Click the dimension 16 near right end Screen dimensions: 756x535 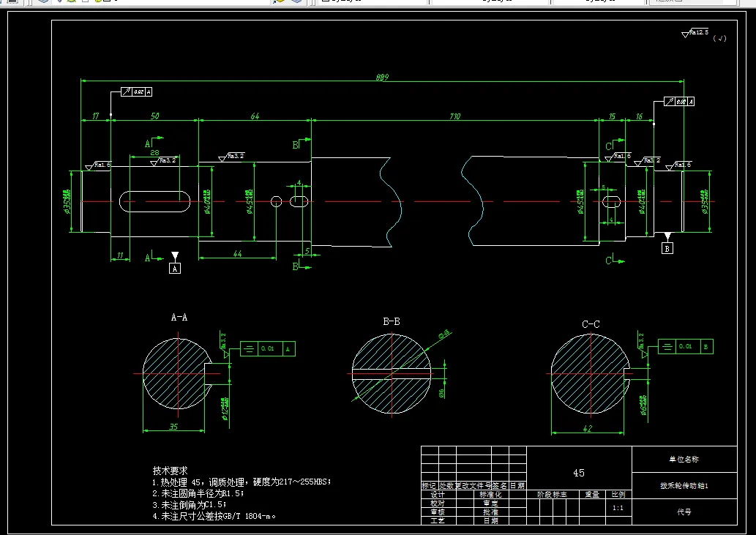[x=639, y=116]
